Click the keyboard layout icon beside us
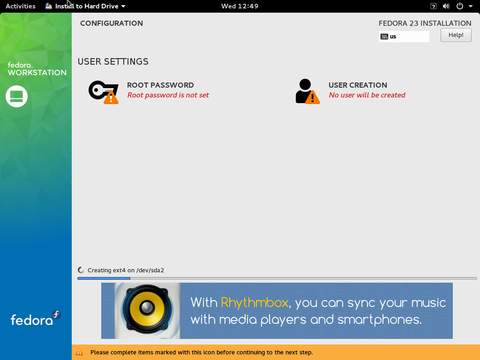 coord(384,37)
